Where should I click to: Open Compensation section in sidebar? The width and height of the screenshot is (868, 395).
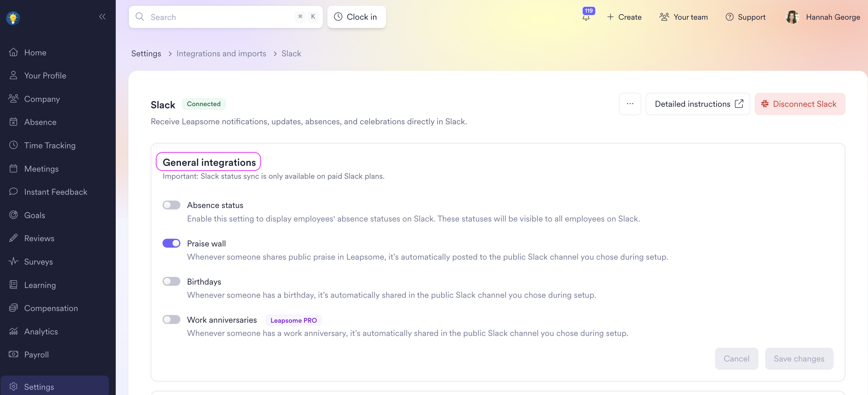[x=51, y=308]
